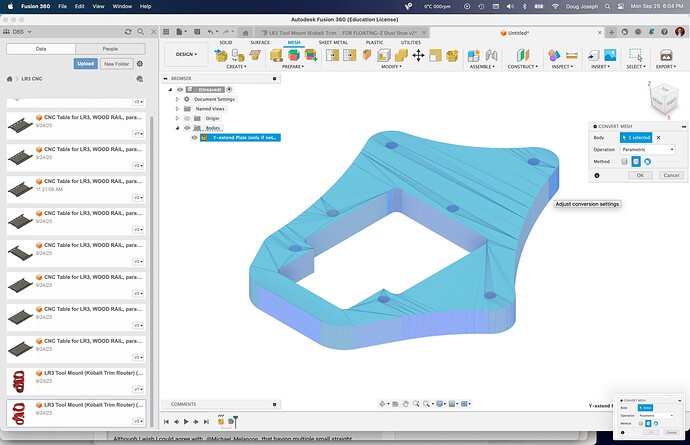Image resolution: width=690 pixels, height=445 pixels.
Task: Select the Tessellate tool in Create group
Action: pos(238,55)
